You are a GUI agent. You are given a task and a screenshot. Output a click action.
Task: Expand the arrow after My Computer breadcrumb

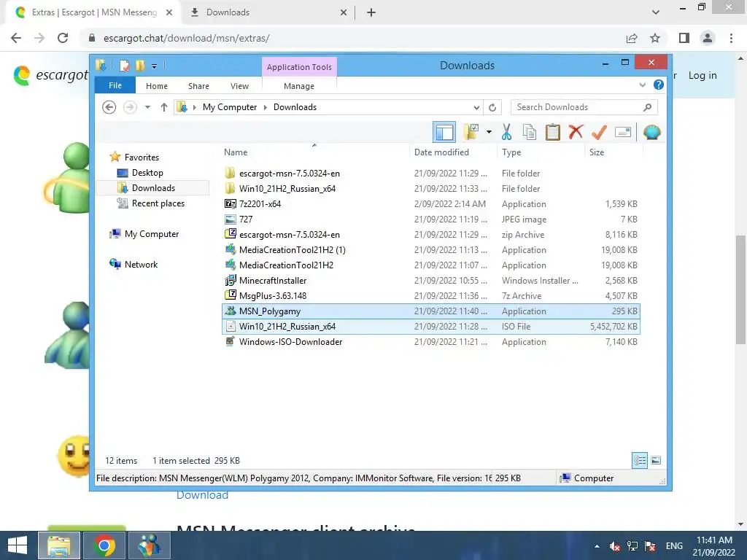(266, 108)
